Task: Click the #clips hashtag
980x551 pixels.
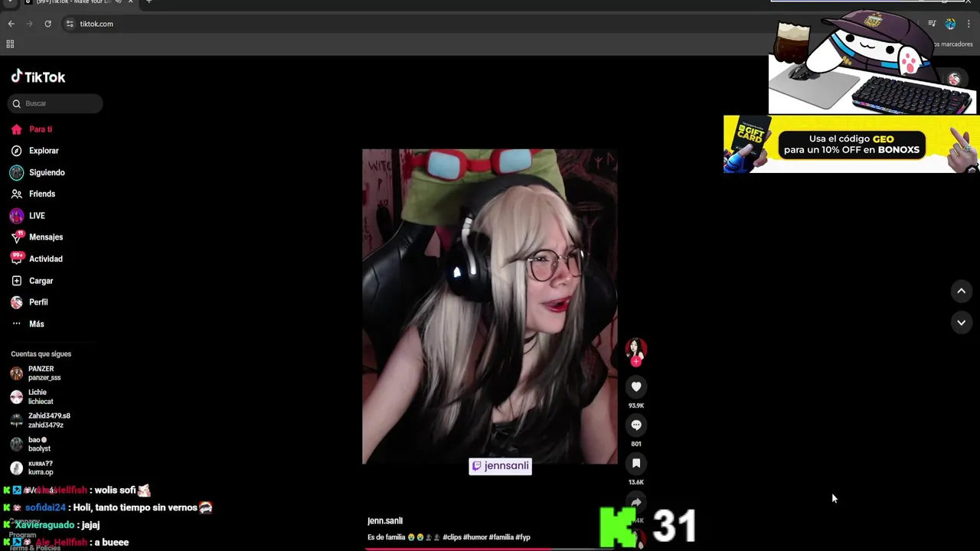Action: click(452, 537)
